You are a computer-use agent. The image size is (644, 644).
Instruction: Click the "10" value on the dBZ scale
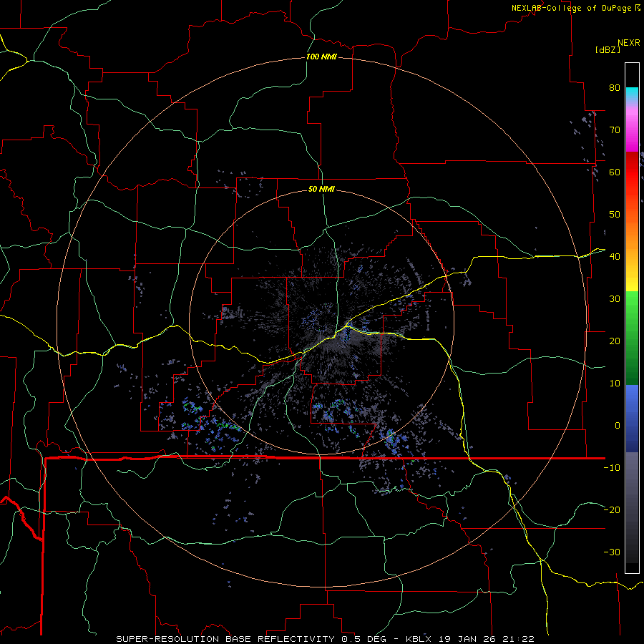[x=615, y=384]
